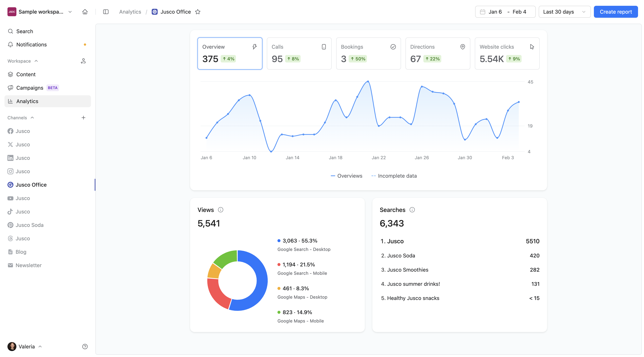This screenshot has width=644, height=357.
Task: Toggle the sidebar panel icon
Action: click(x=106, y=12)
